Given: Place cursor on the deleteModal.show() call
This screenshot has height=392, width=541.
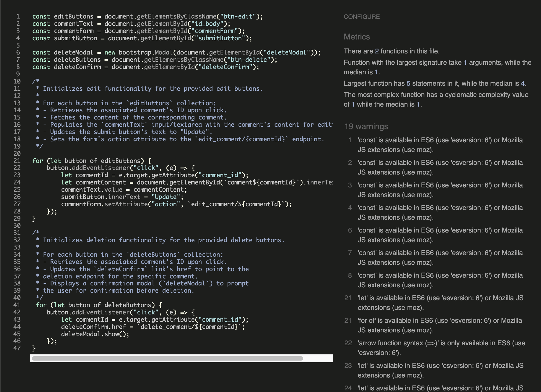Looking at the screenshot, I should pyautogui.click(x=95, y=334).
